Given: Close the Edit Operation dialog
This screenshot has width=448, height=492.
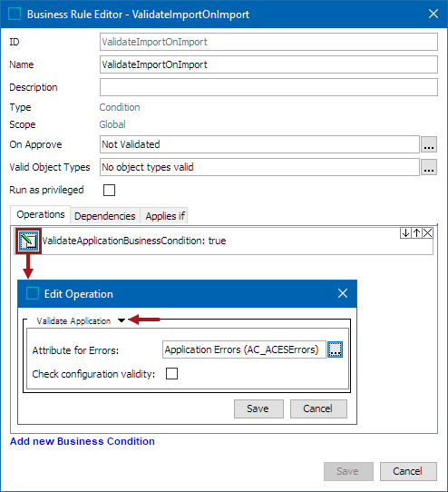Looking at the screenshot, I should 343,293.
